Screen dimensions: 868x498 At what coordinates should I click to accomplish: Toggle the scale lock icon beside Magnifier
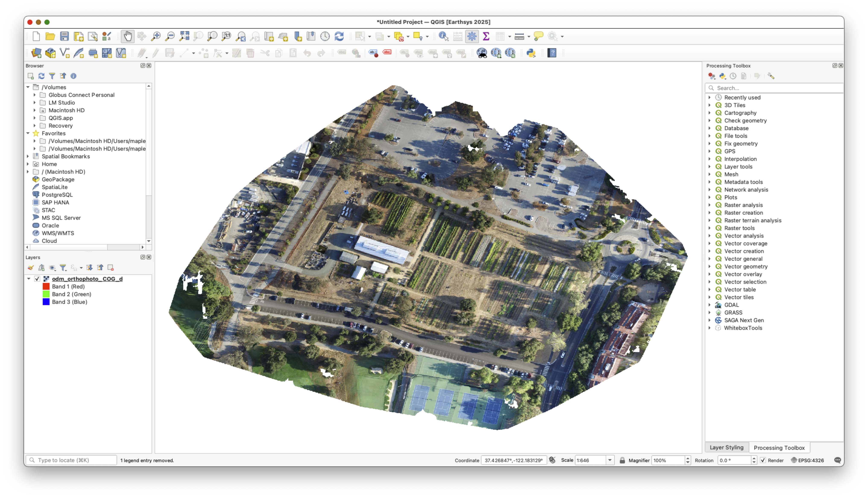(x=622, y=460)
